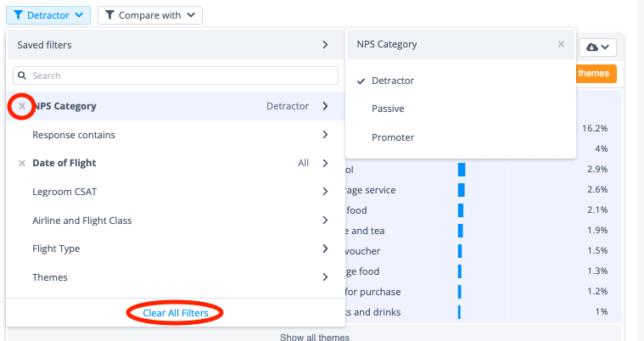
Task: Expand the NPS Category chevron
Action: 325,106
